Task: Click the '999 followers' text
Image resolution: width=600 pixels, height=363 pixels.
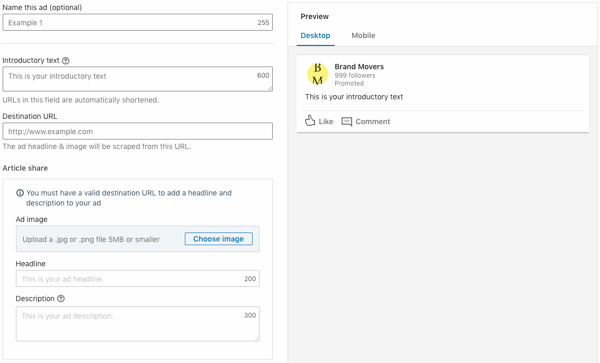Action: click(355, 75)
